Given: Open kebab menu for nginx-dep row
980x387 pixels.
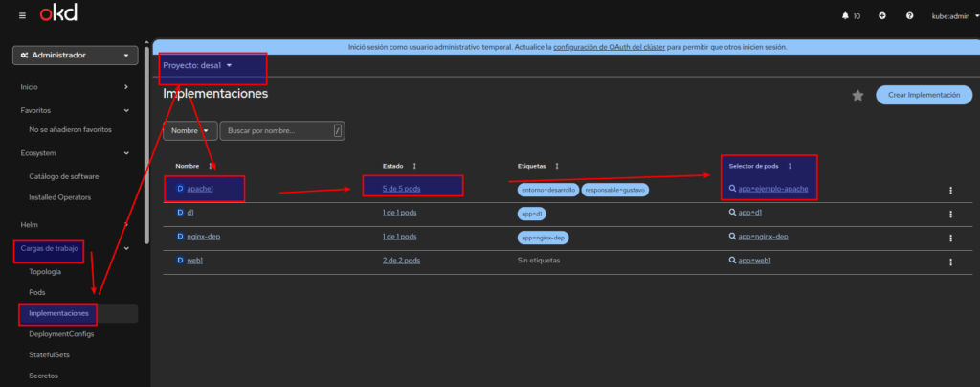Looking at the screenshot, I should 950,237.
